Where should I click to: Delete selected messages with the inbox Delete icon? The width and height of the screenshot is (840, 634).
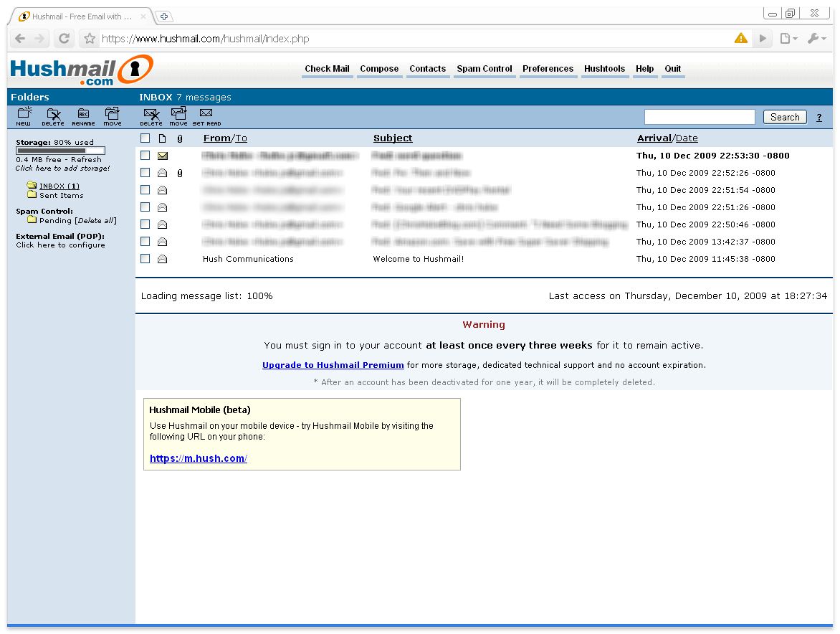coord(151,115)
